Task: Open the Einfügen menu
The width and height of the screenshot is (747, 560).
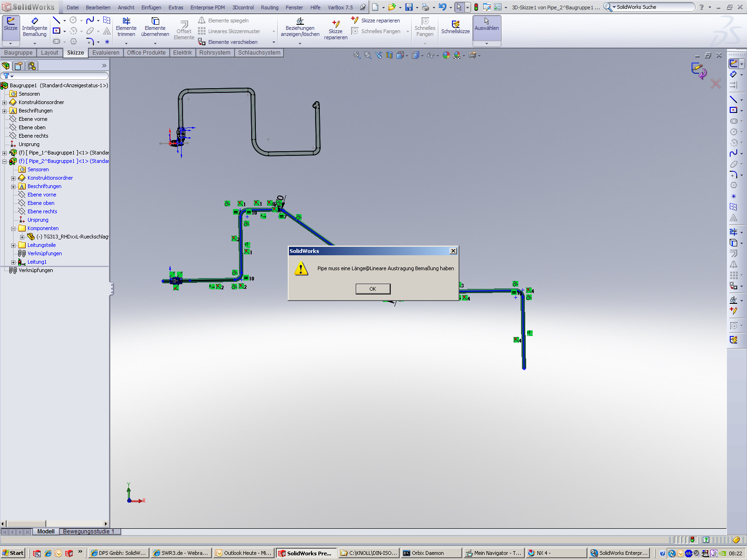Action: 151,7
